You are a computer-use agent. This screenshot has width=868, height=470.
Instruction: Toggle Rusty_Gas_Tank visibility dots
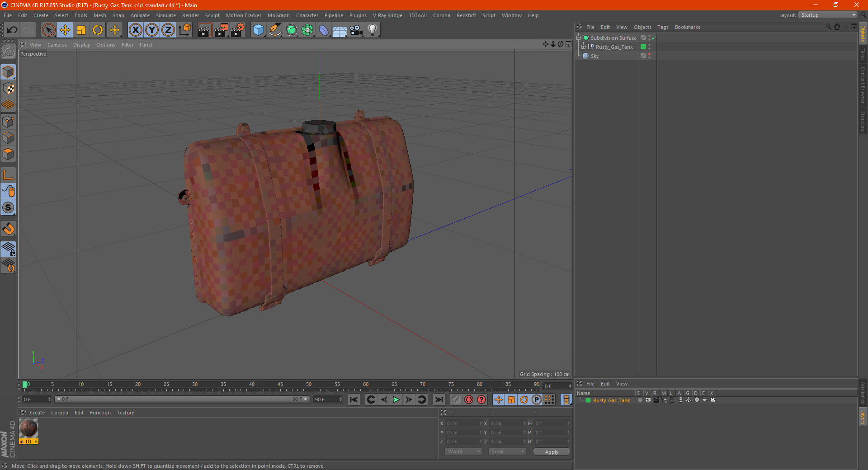coord(650,47)
